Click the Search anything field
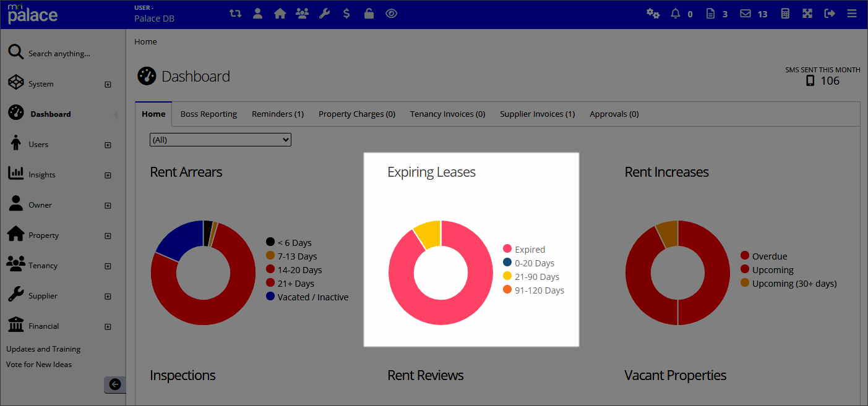 [59, 54]
